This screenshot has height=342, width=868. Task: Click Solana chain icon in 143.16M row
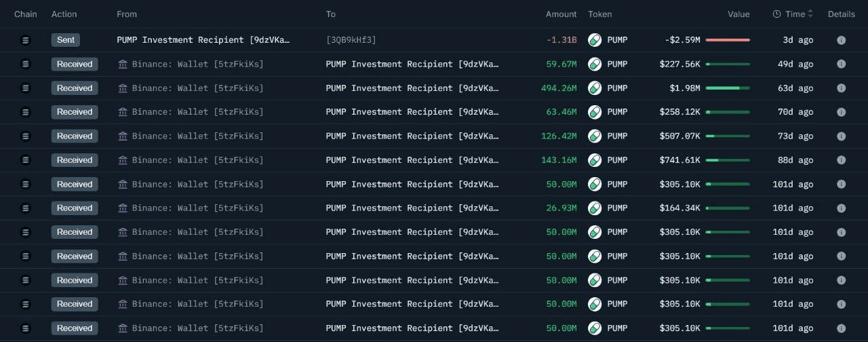click(x=26, y=160)
